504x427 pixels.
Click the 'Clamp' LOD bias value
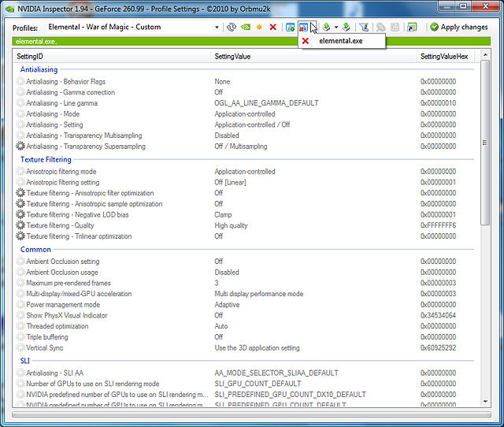223,214
